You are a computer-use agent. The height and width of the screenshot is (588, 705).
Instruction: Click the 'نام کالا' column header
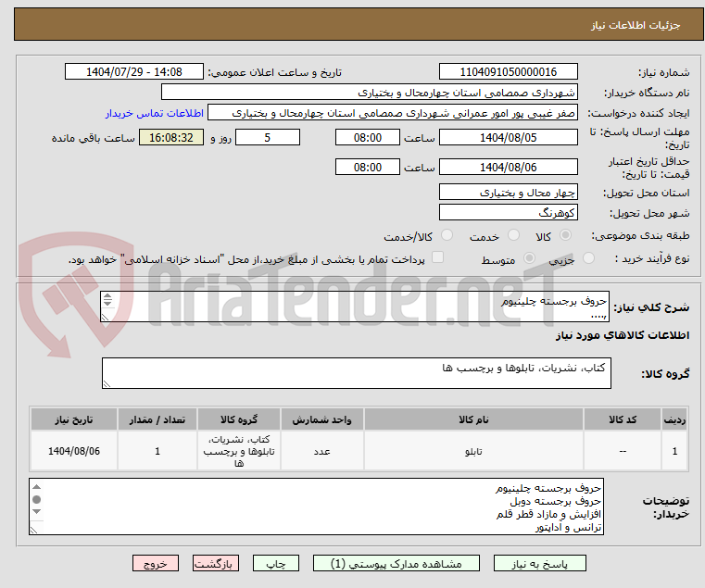tap(473, 419)
